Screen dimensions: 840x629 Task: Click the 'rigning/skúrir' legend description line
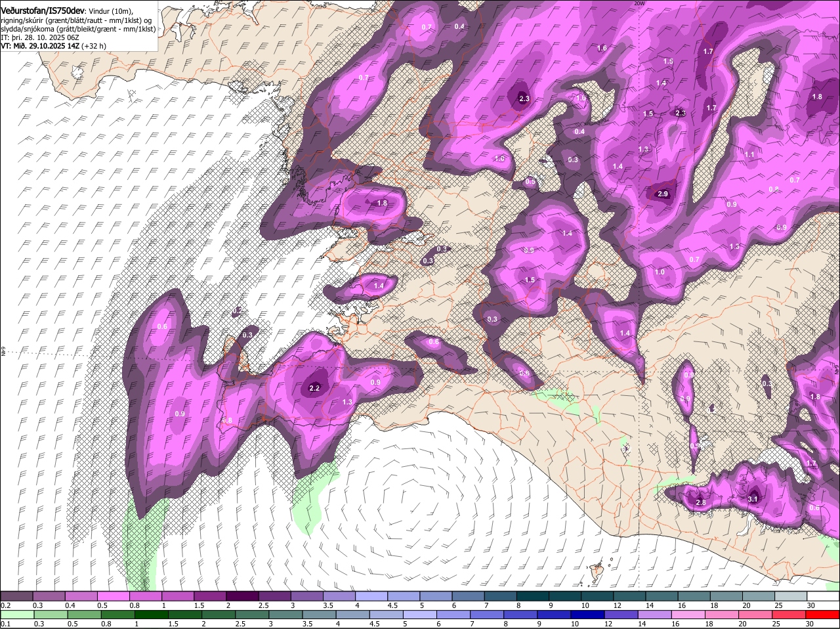click(76, 20)
